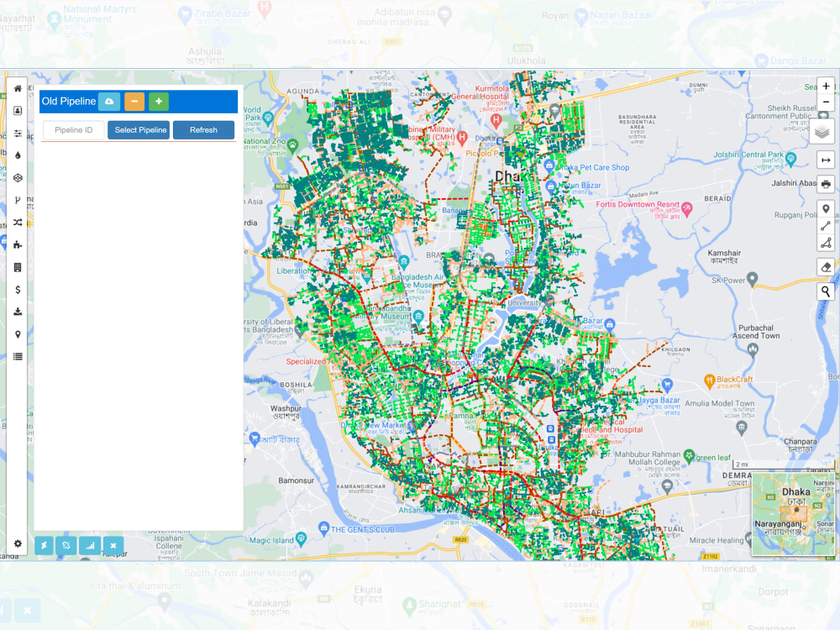The height and width of the screenshot is (630, 840).
Task: Open the contact card icon in sidebar
Action: (x=18, y=111)
